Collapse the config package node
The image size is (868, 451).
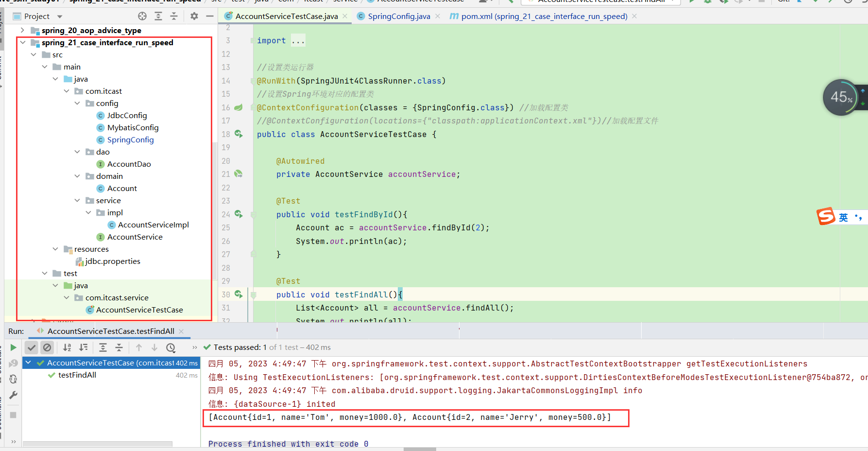tap(77, 103)
